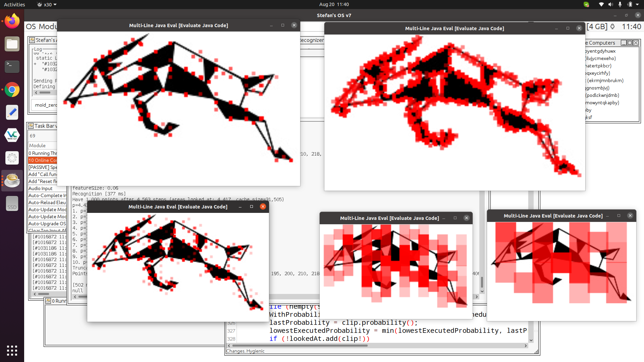Click the Java coffee cup dock icon
The height and width of the screenshot is (362, 644).
click(x=12, y=180)
